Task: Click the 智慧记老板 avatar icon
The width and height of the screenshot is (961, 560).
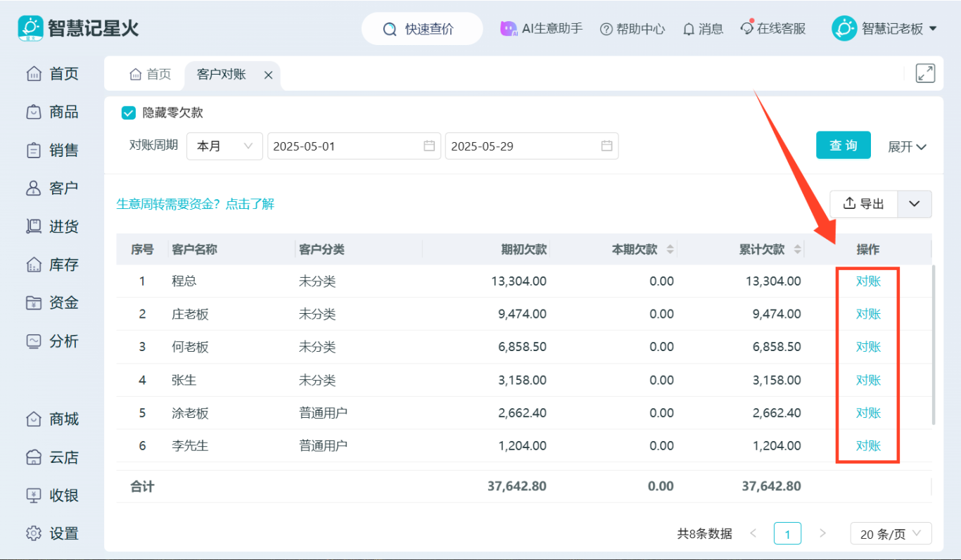Action: pos(844,28)
